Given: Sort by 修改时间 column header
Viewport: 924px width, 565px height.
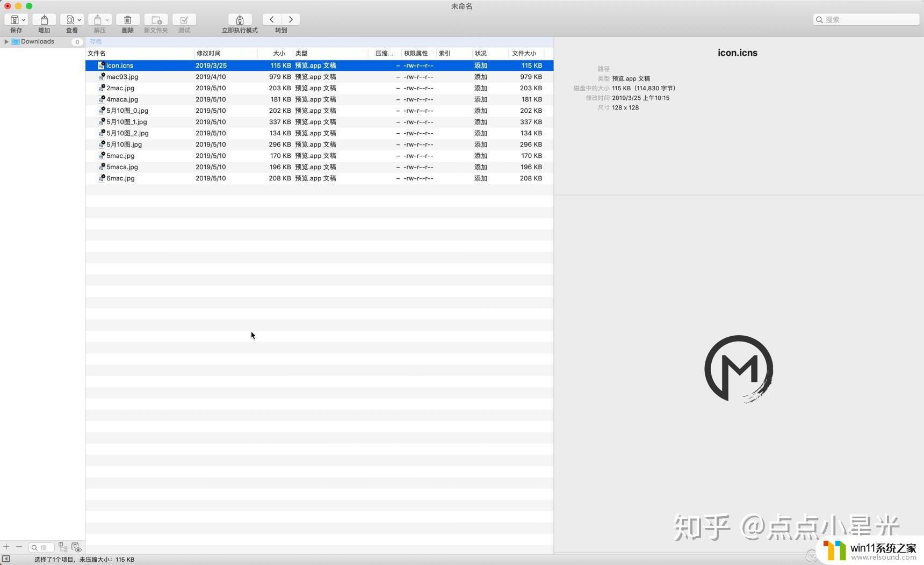Looking at the screenshot, I should [x=226, y=53].
